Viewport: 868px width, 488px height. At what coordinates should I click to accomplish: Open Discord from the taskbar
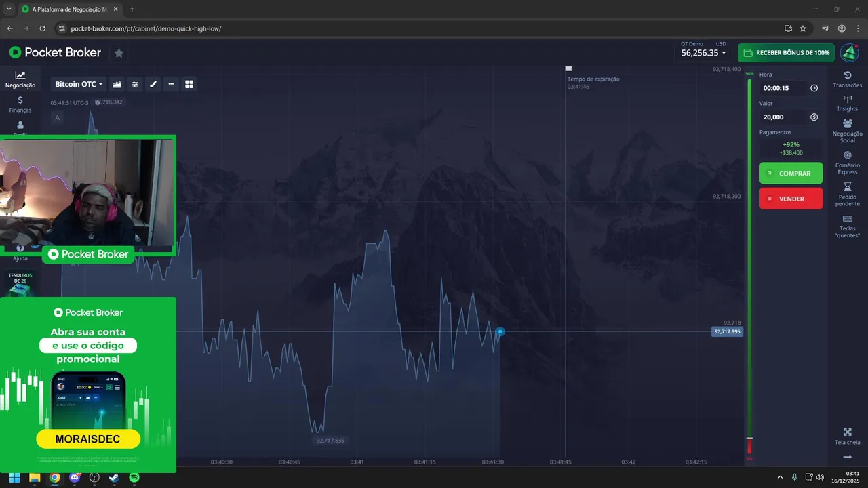[75, 477]
